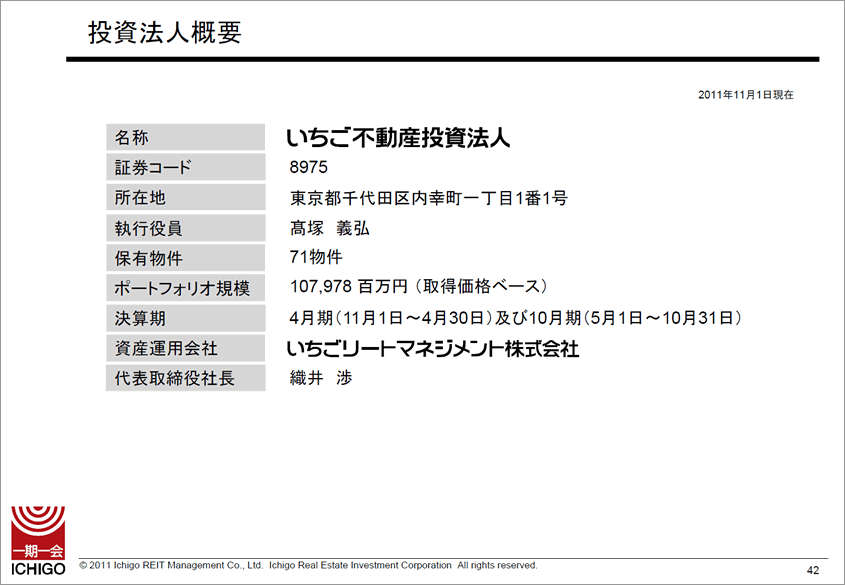Select the 執行役員 label cell
The height and width of the screenshot is (585, 845).
[x=185, y=228]
